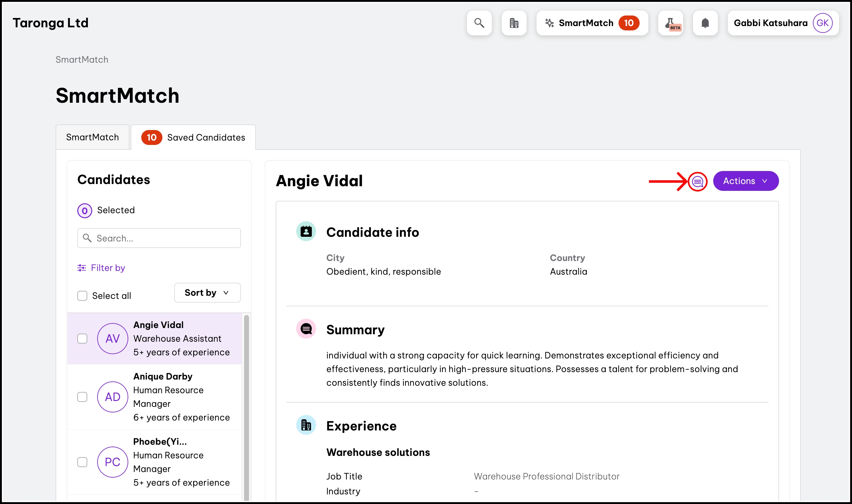Image resolution: width=852 pixels, height=504 pixels.
Task: Click the 0 Selected counter badge
Action: pos(84,210)
